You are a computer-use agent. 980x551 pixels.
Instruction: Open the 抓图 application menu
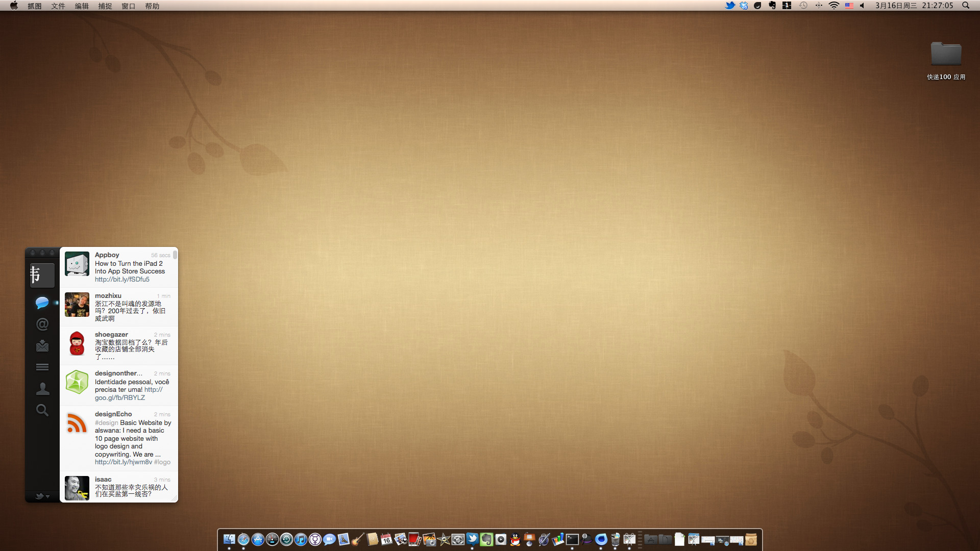click(35, 6)
